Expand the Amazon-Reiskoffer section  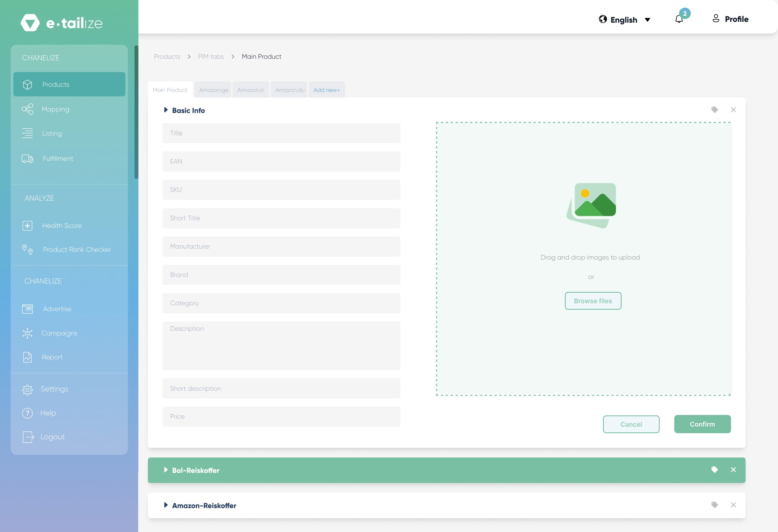(x=166, y=505)
